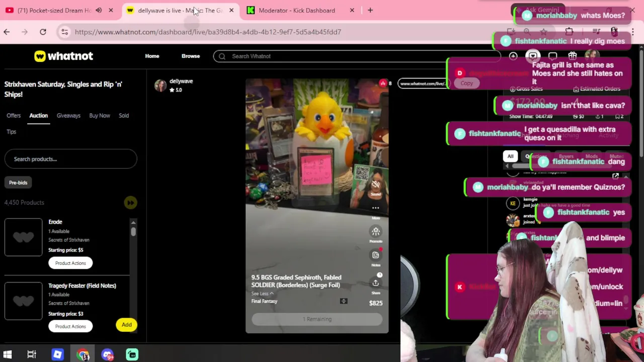Screen dimensions: 644x362
Task: Click the reorder arrows icon near Final Fantasy
Action: coord(344,301)
